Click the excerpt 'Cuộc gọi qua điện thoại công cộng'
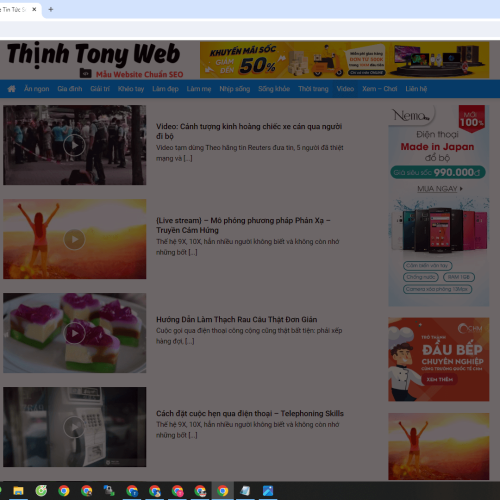This screenshot has height=500, width=500. [249, 336]
